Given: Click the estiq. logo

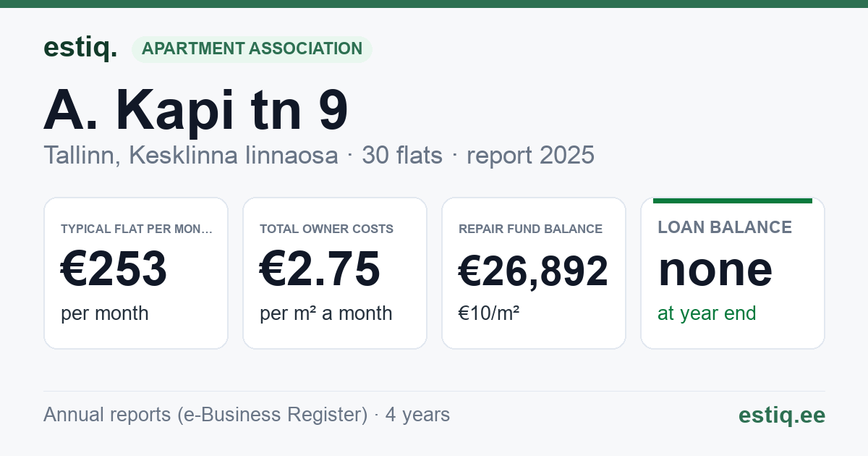Looking at the screenshot, I should point(80,48).
